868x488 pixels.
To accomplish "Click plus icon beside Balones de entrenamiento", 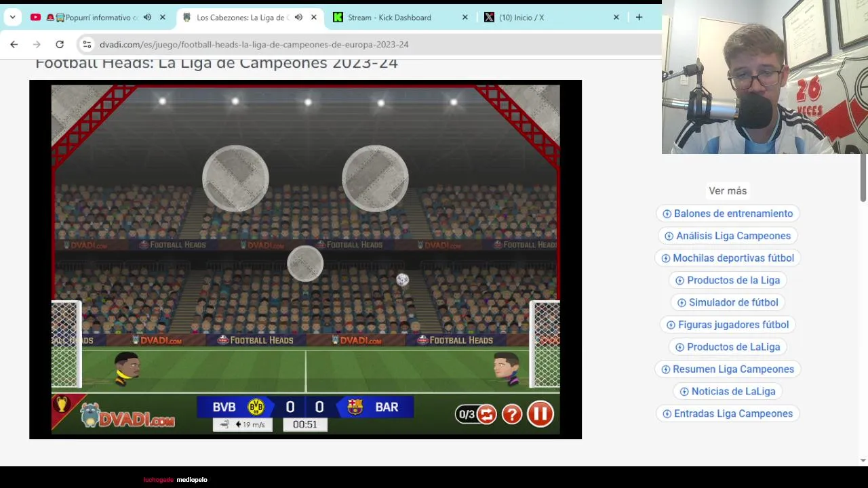I will click(667, 213).
